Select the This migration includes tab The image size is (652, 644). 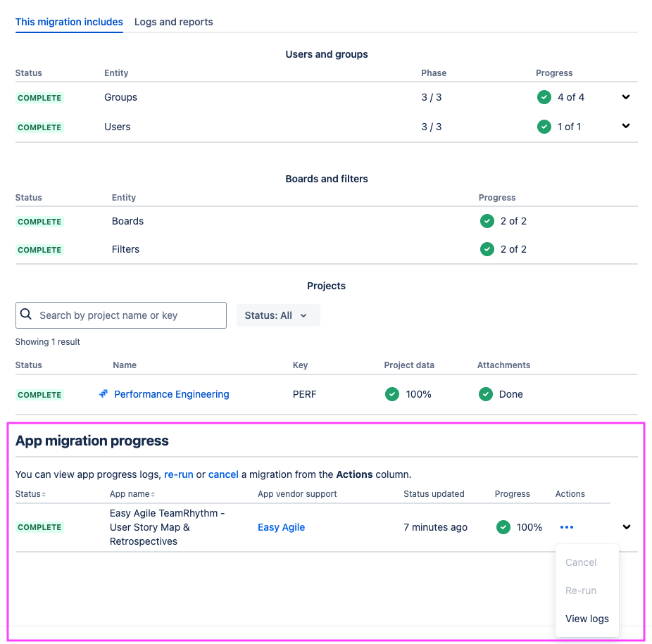click(69, 22)
